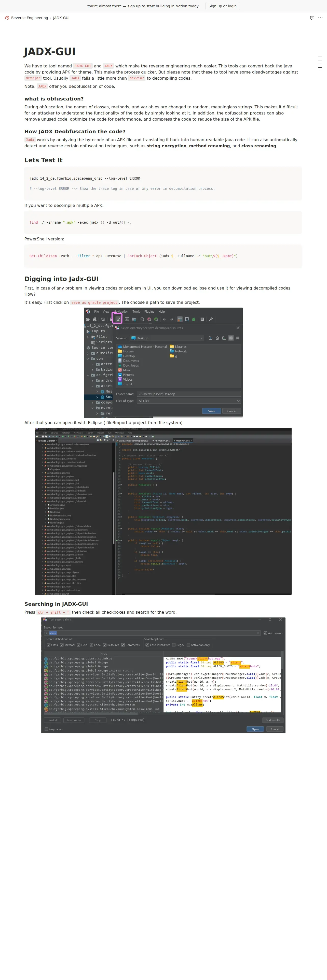Screen dimensions: 327x980
Task: Click the open file icon in JADX toolbar screenshot
Action: [x=88, y=319]
